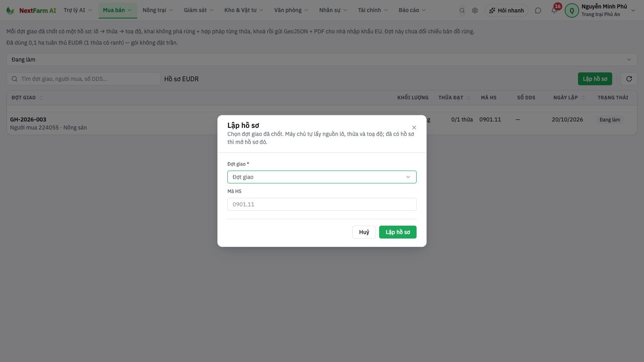Confirm with Lập hồ sơ button in dialog
The width and height of the screenshot is (644, 362).
click(398, 232)
